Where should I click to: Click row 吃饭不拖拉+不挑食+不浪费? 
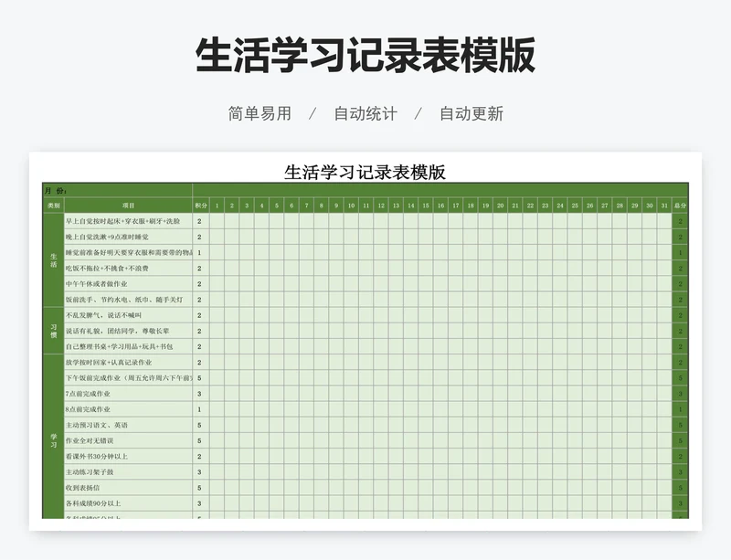point(128,268)
